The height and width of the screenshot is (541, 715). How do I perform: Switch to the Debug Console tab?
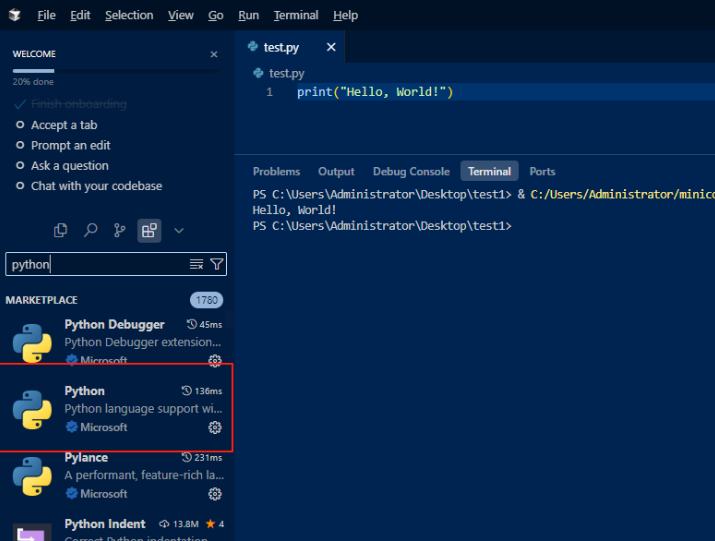click(411, 172)
